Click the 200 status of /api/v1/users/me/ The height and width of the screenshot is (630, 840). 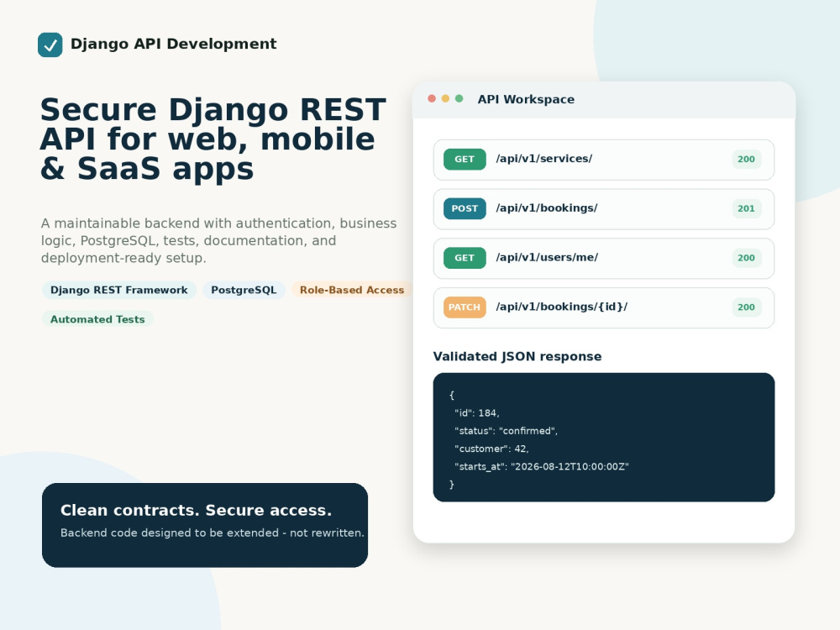click(x=746, y=258)
